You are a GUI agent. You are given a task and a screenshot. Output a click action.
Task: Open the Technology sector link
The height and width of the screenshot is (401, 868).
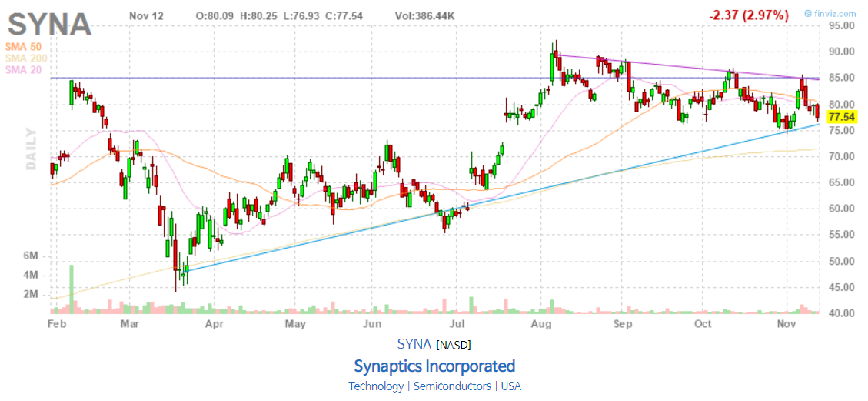(376, 386)
